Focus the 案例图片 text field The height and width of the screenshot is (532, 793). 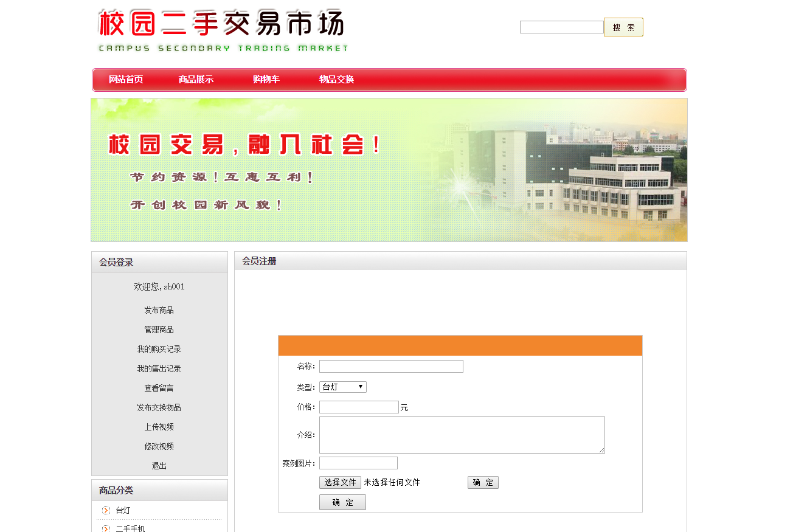point(358,463)
